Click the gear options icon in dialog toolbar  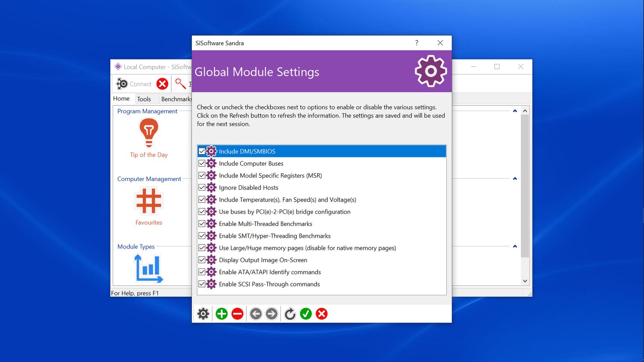[203, 314]
